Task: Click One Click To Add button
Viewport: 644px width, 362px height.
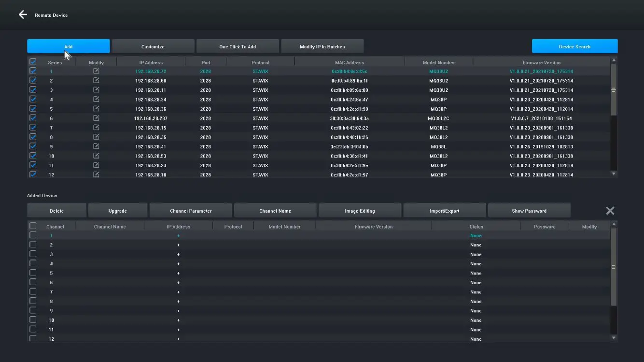Action: (x=238, y=46)
